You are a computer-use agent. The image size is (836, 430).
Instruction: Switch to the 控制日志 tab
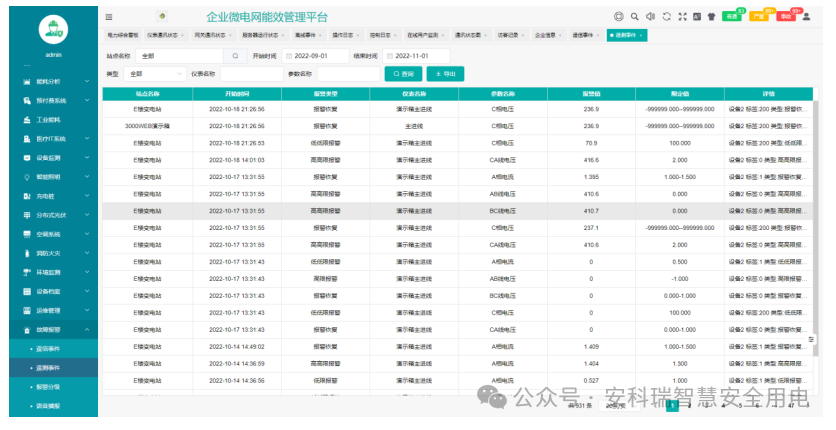tap(383, 35)
